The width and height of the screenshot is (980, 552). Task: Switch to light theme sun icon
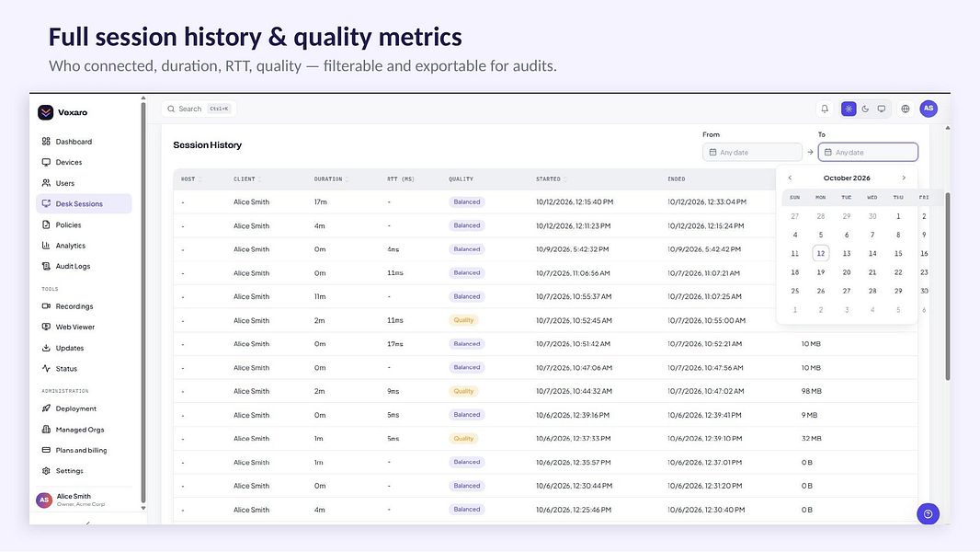[x=849, y=109]
